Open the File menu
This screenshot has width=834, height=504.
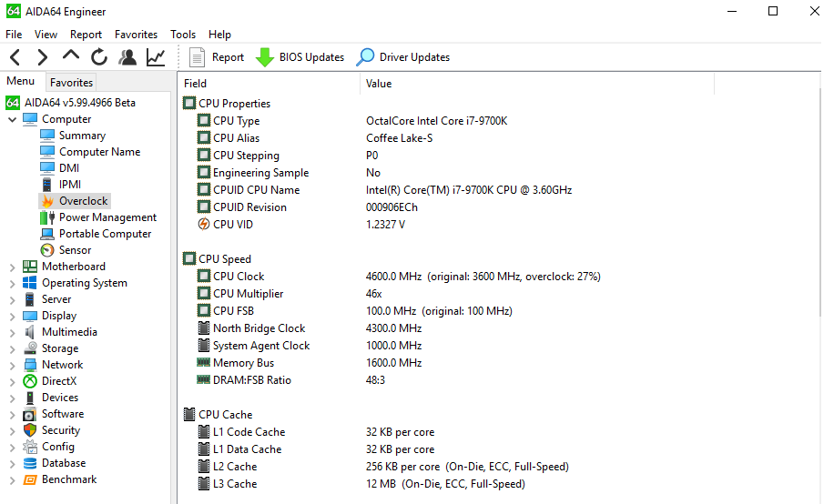[x=14, y=35]
